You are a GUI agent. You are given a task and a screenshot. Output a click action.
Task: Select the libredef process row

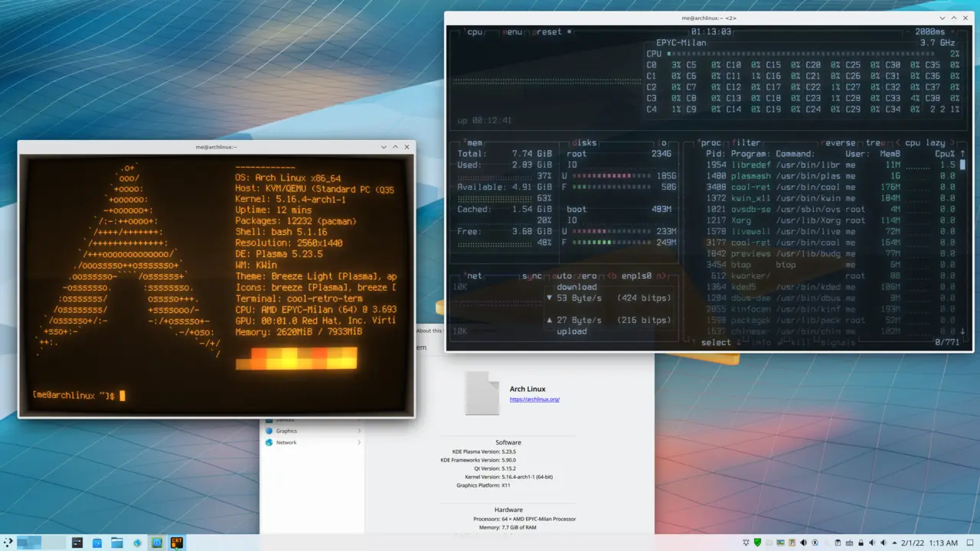point(831,165)
